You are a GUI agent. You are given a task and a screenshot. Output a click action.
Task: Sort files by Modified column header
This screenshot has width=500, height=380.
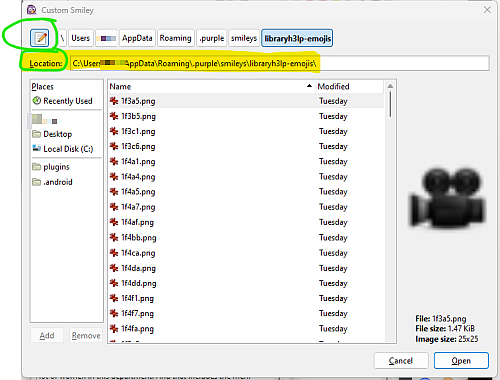[350, 87]
